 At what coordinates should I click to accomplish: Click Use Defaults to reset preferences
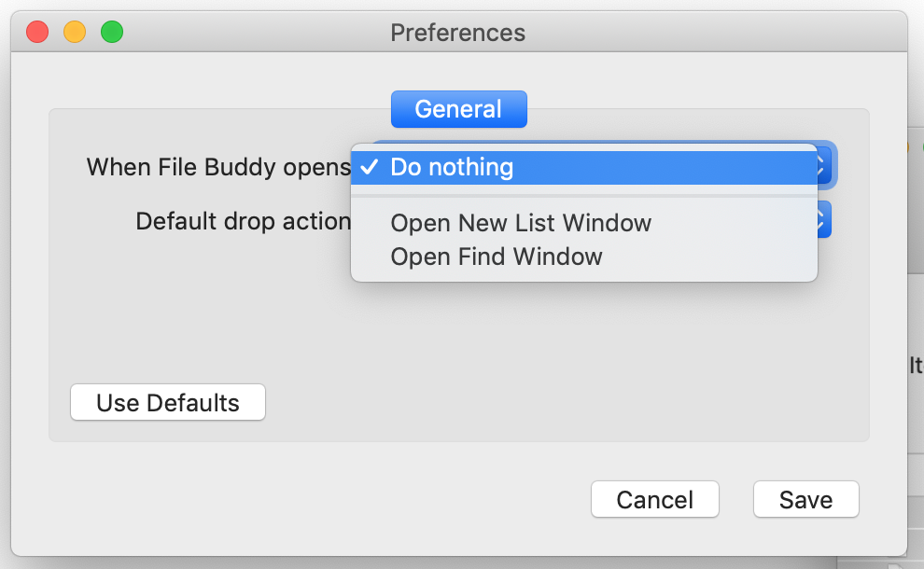[167, 402]
